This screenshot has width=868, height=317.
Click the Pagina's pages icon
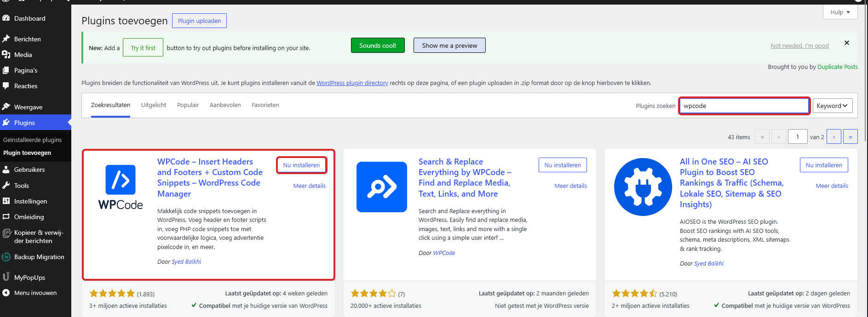6,70
